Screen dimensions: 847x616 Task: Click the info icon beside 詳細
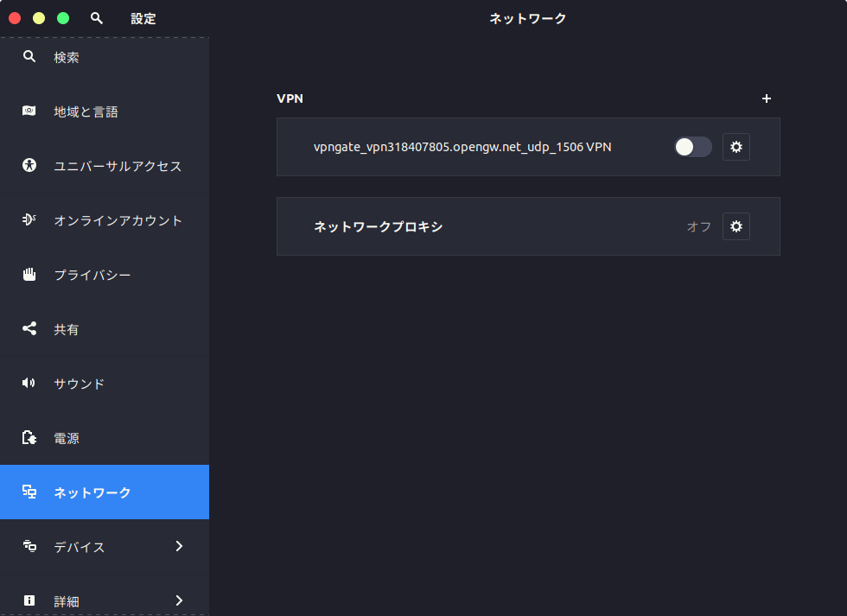(x=29, y=600)
